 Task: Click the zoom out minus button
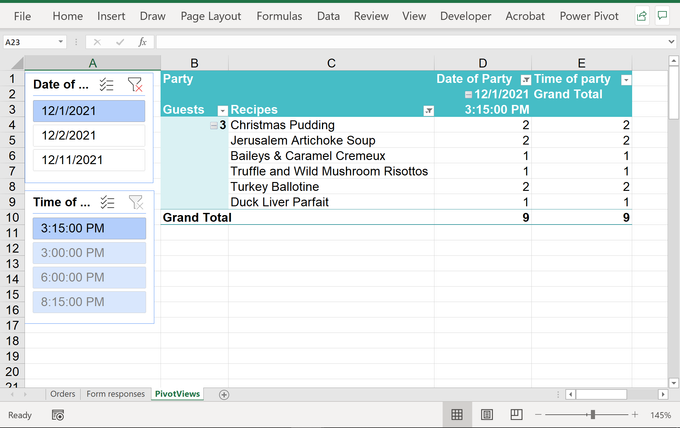[538, 415]
